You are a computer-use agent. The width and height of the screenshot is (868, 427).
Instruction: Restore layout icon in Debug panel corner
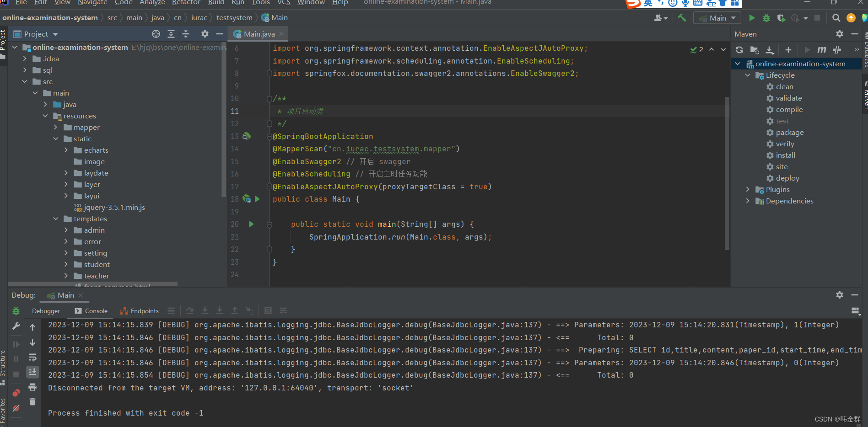(x=855, y=311)
